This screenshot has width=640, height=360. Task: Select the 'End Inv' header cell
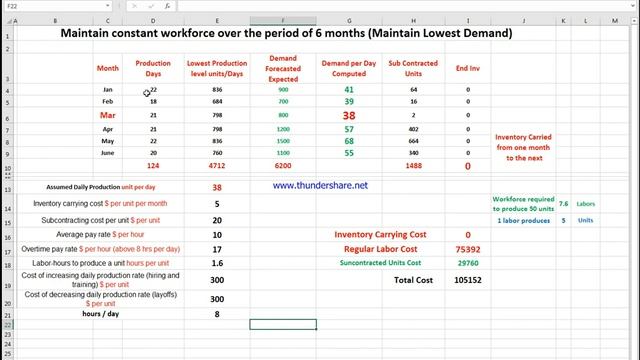[x=468, y=68]
